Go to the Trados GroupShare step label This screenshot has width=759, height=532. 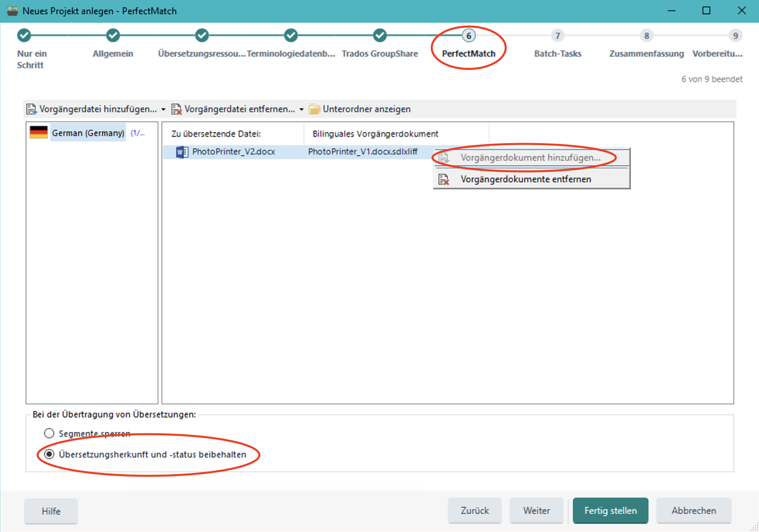[x=380, y=54]
